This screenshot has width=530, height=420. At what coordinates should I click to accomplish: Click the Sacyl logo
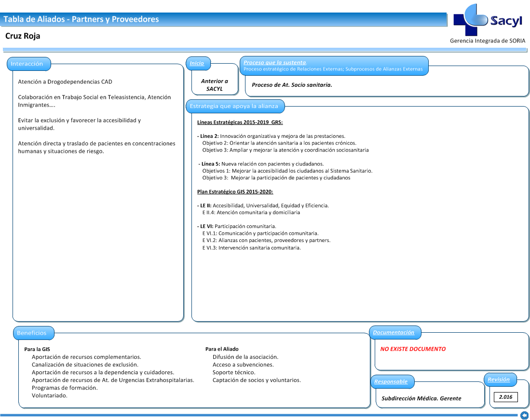(x=488, y=20)
